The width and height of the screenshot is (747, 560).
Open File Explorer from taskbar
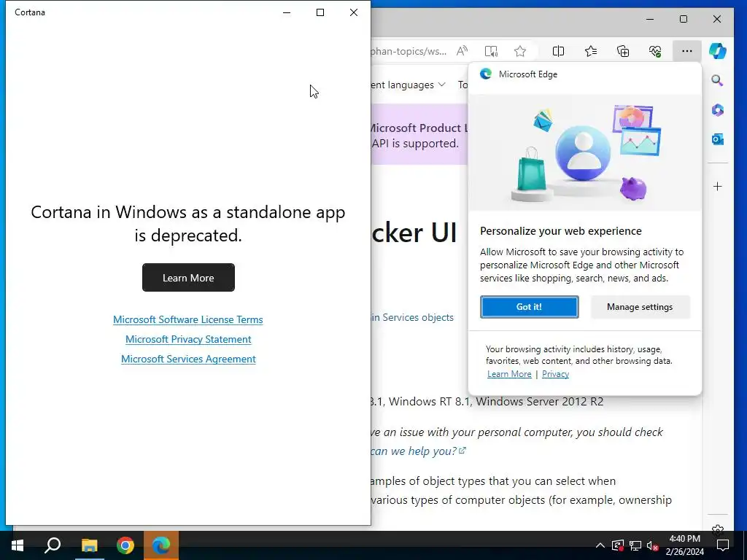pos(89,545)
